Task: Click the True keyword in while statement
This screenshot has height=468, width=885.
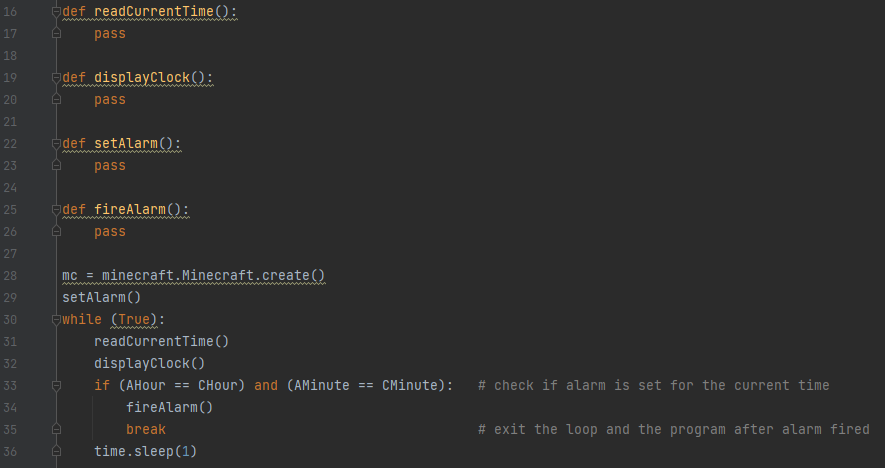Action: (x=134, y=320)
